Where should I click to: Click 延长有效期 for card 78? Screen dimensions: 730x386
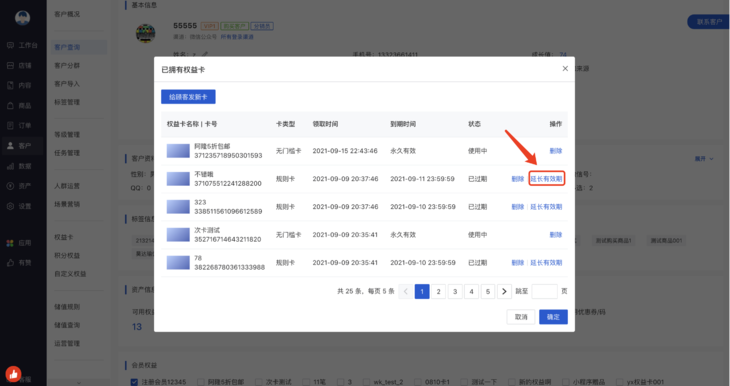[x=547, y=263]
